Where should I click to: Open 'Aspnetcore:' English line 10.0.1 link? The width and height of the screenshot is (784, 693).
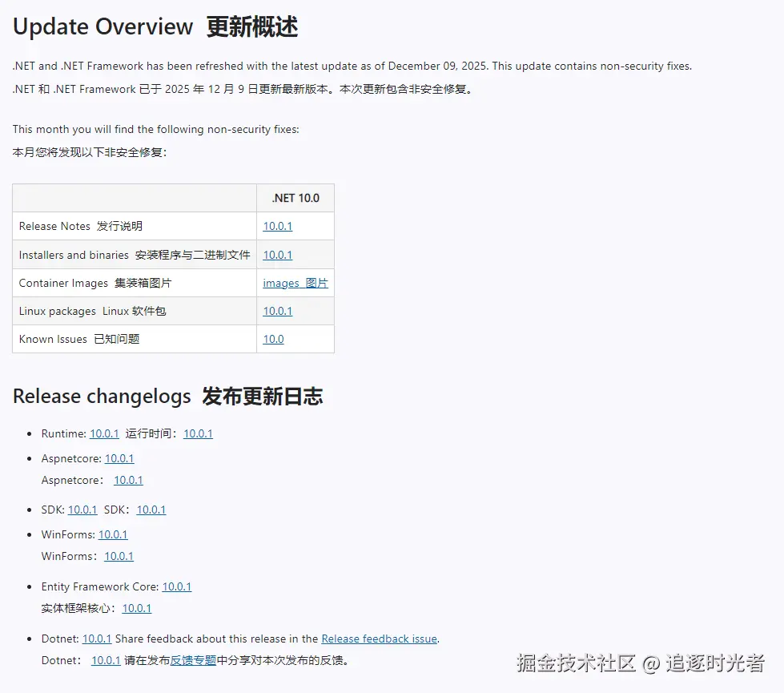119,458
